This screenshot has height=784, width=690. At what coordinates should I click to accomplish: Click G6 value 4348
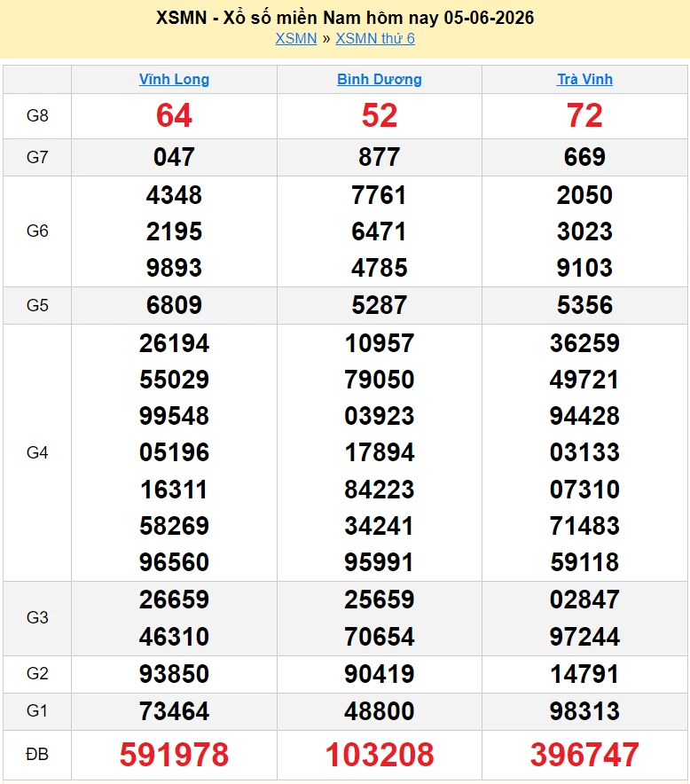click(x=174, y=195)
